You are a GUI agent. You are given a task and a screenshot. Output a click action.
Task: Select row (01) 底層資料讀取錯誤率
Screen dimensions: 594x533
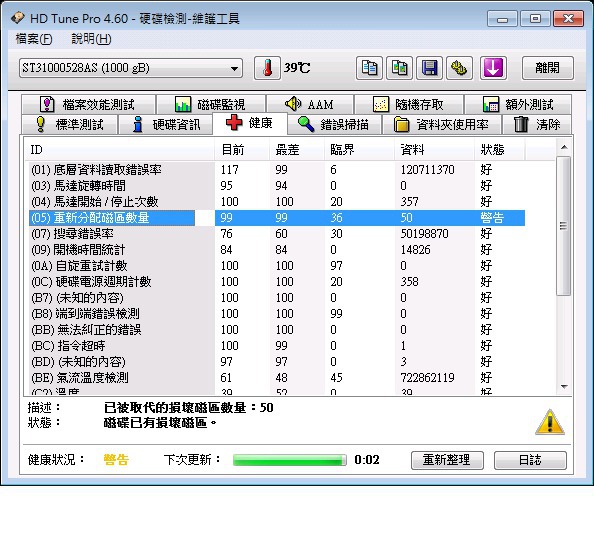click(277, 170)
